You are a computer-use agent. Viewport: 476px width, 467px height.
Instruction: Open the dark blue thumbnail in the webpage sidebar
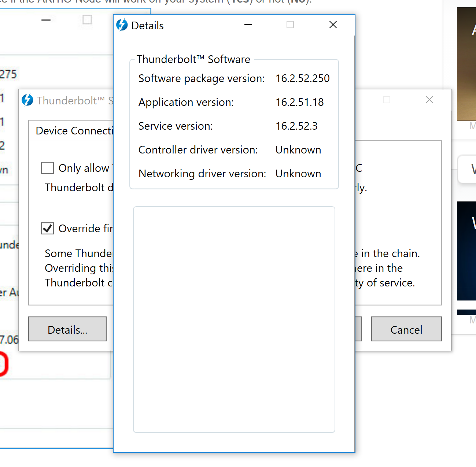tap(466, 251)
